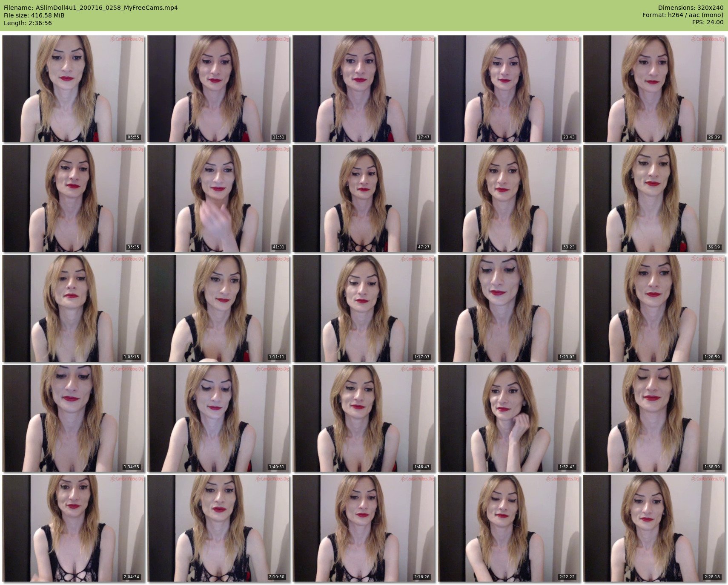Click the 23:43 timestamp label
This screenshot has width=728, height=585.
[x=569, y=137]
